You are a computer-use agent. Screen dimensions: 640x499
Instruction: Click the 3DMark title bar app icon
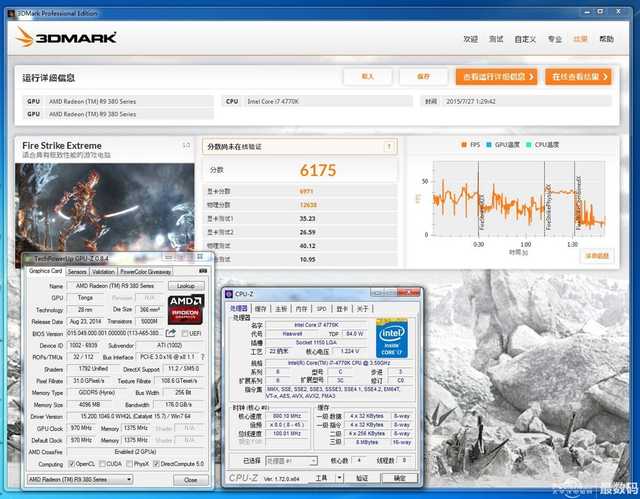[x=11, y=13]
